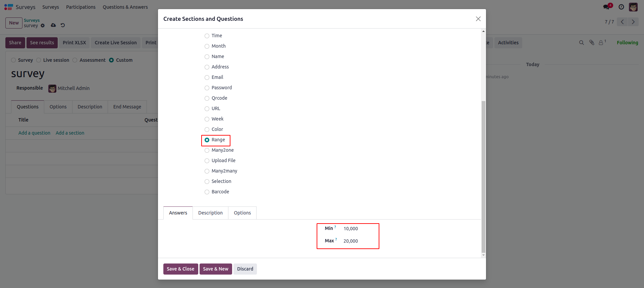Select the Color question type

click(x=207, y=130)
